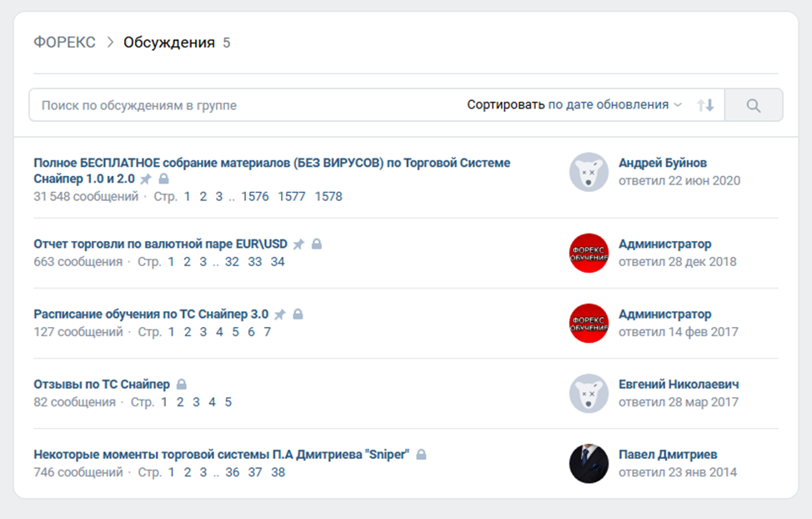Go to page 38 of the Sniper topic

278,472
